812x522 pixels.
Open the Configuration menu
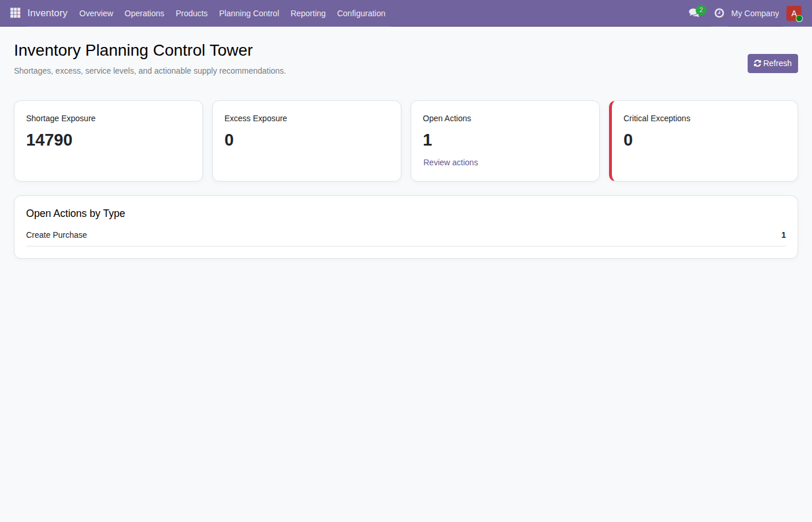[x=361, y=13]
